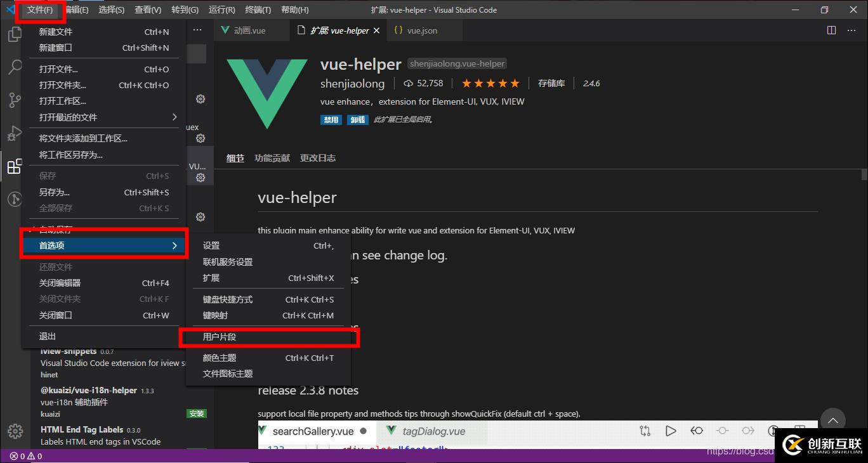Image resolution: width=868 pixels, height=463 pixels.
Task: Choose 用户片段 in the submenu
Action: pyautogui.click(x=268, y=337)
